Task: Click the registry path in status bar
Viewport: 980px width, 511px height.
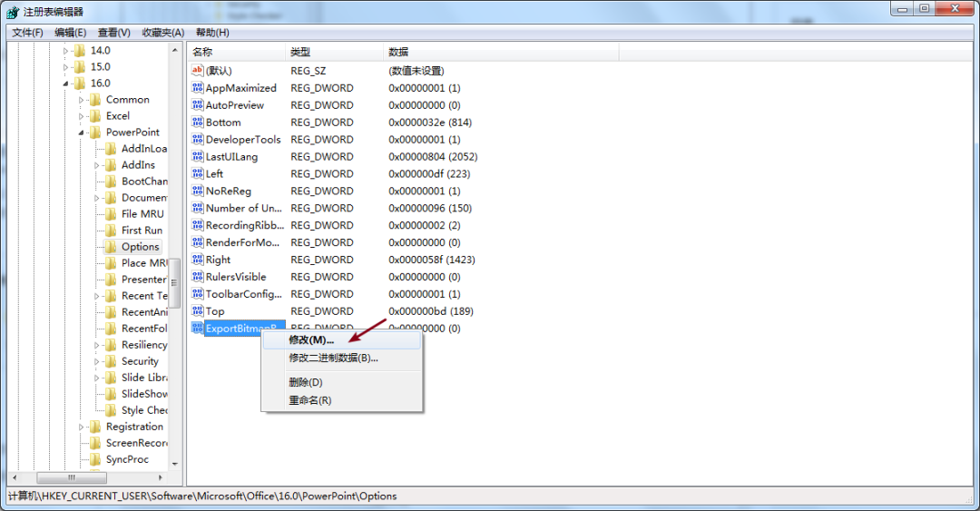Action: click(202, 496)
